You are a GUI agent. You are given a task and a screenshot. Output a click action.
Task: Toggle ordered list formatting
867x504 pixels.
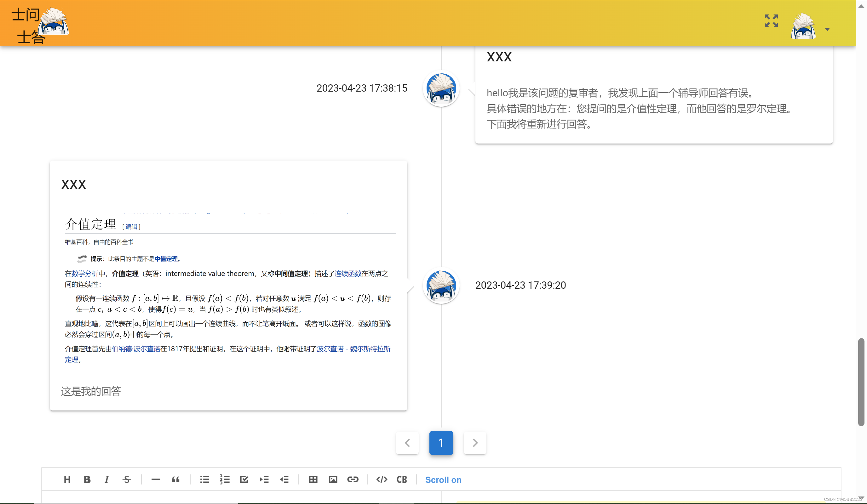(x=225, y=479)
